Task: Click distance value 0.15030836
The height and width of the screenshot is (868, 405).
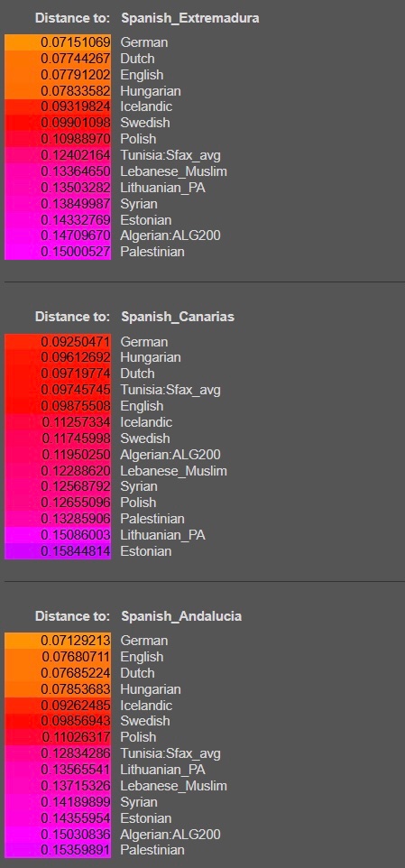Action: tap(77, 835)
